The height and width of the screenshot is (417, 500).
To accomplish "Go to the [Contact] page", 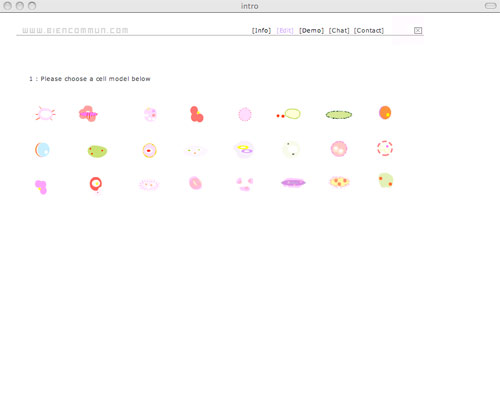I will (x=369, y=30).
